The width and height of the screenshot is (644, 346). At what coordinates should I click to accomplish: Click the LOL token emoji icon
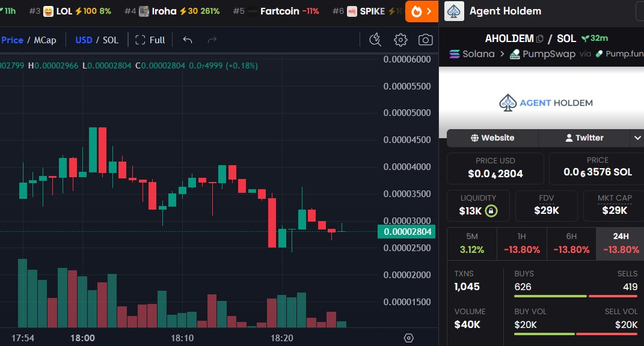(49, 11)
